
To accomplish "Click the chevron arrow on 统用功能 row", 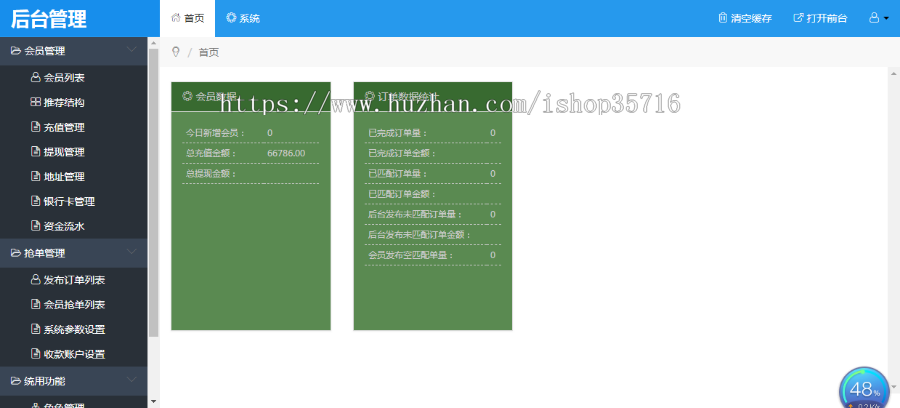I will [x=131, y=380].
